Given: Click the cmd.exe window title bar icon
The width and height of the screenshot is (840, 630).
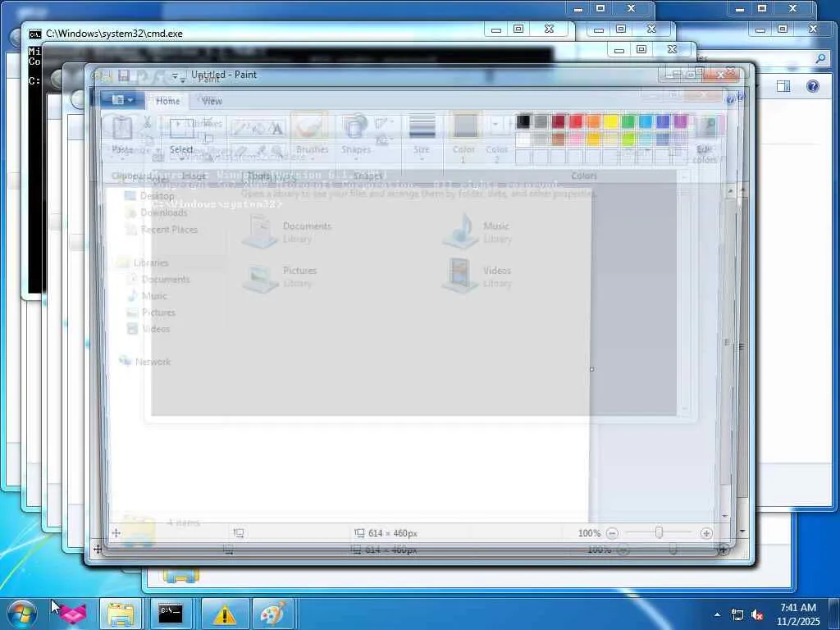Looking at the screenshot, I should coord(34,34).
